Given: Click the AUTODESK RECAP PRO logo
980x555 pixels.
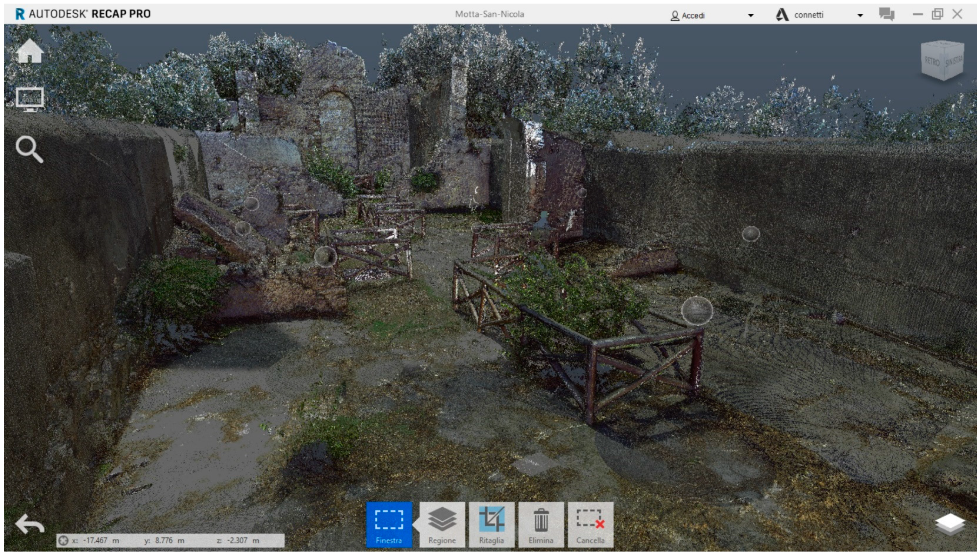Looking at the screenshot, I should [83, 14].
